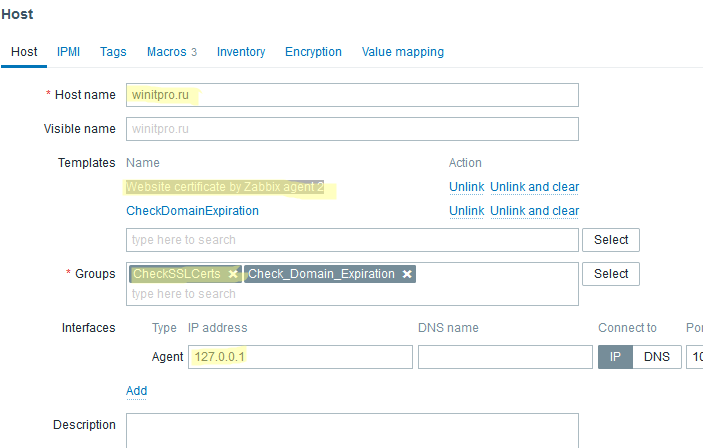Focus the Agent IP address field
The height and width of the screenshot is (448, 703).
(x=300, y=357)
